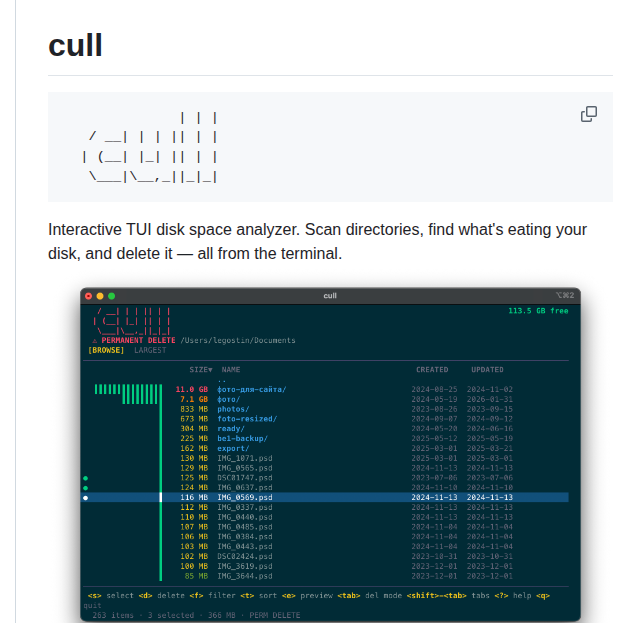The height and width of the screenshot is (623, 623).
Task: Click the warning icon before PERMANENT DELETE
Action: [x=93, y=340]
